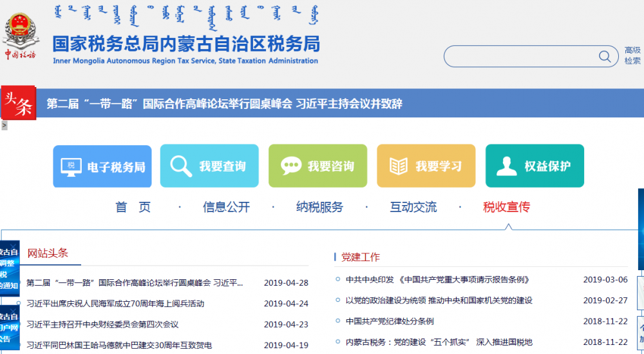644x354 pixels.
Task: Select 互动交流 in navigation bar
Action: point(413,207)
